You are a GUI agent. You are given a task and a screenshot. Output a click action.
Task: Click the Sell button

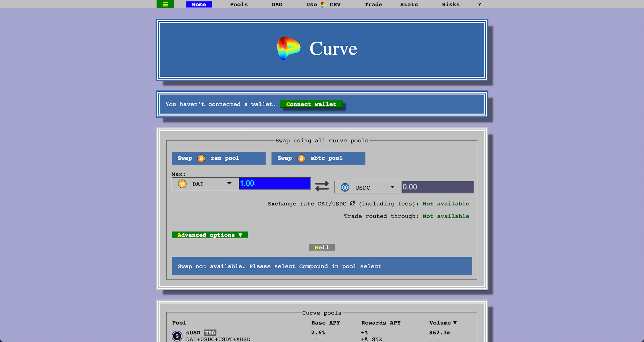pos(322,247)
